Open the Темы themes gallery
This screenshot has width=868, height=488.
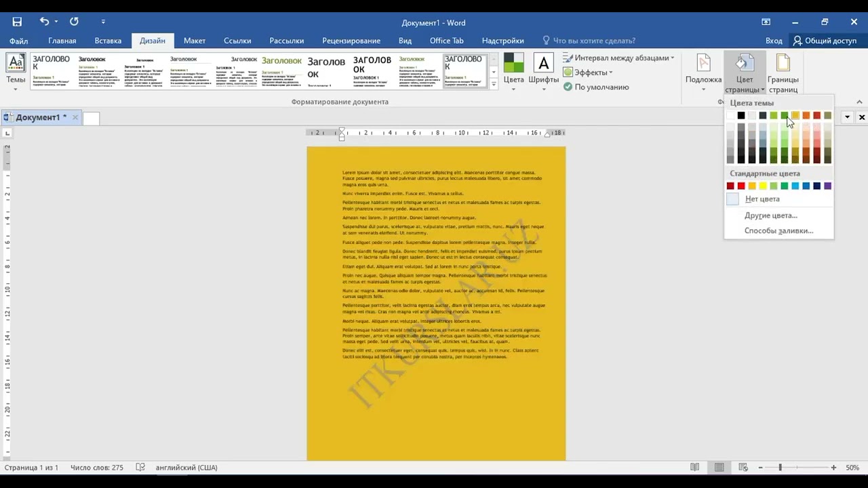tap(16, 72)
